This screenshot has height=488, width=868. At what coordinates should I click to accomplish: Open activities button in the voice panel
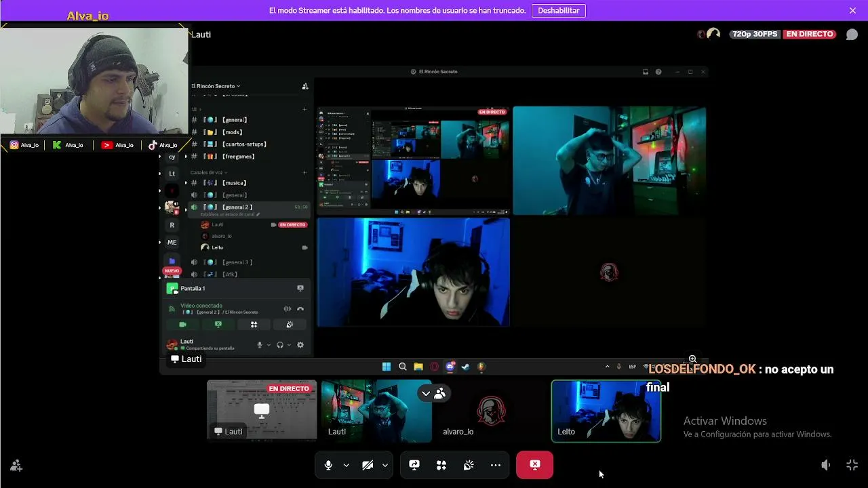[254, 325]
